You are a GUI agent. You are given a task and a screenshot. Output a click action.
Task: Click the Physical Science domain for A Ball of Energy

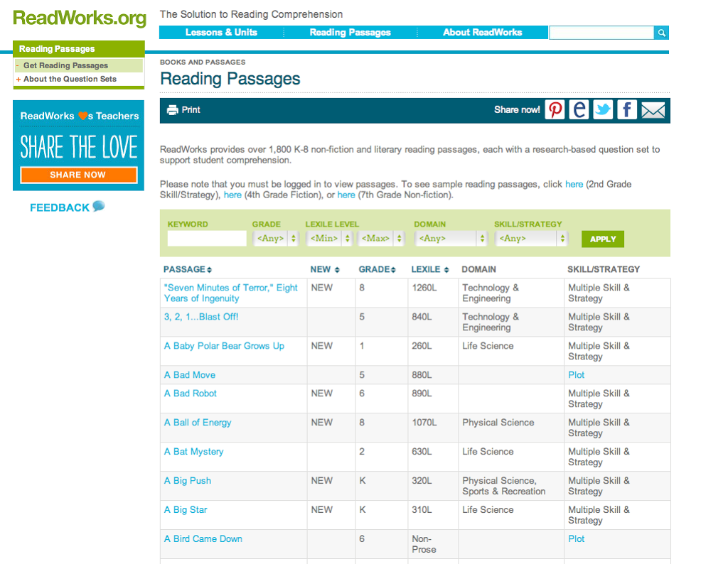point(498,423)
